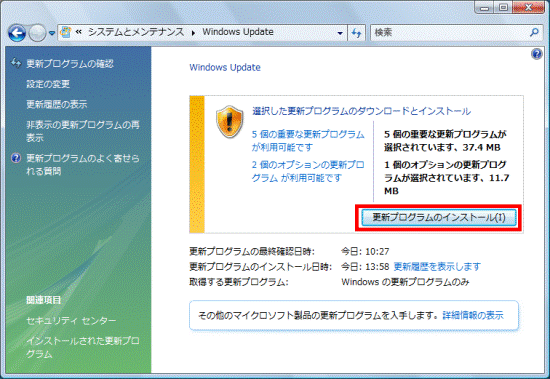This screenshot has width=550, height=379.
Task: Click the refresh button beside address bar
Action: tap(356, 33)
